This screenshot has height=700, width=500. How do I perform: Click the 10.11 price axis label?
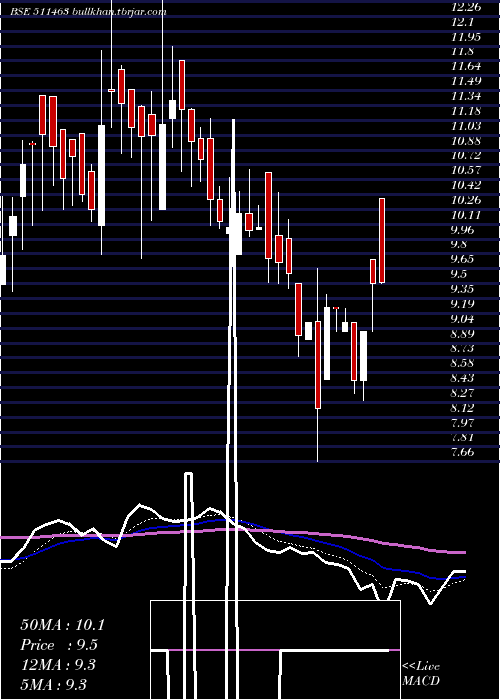point(466,215)
